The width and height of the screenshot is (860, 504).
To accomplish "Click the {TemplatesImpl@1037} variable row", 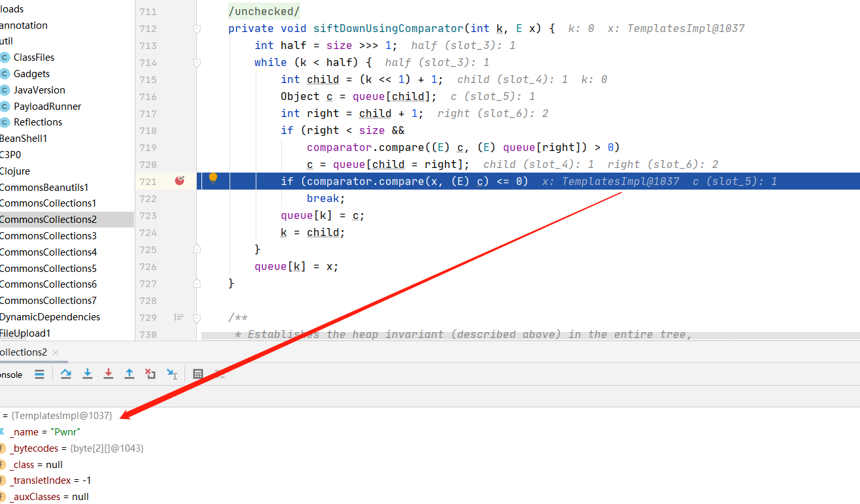I will click(58, 416).
